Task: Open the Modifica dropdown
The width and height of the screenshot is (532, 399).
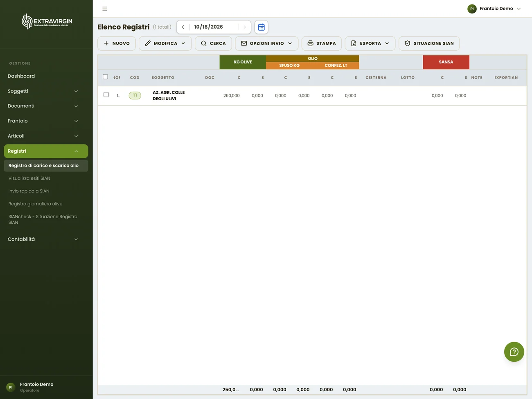Action: (165, 43)
